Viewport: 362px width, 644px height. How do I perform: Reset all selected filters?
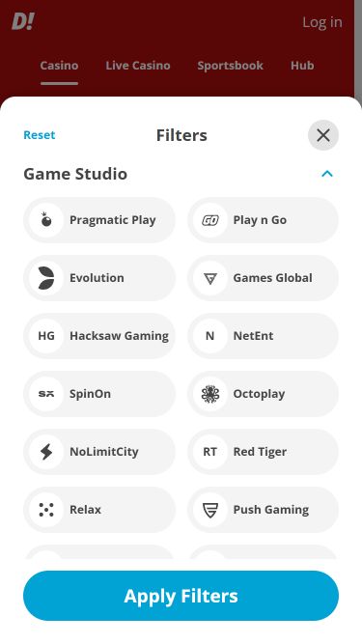[x=40, y=135]
